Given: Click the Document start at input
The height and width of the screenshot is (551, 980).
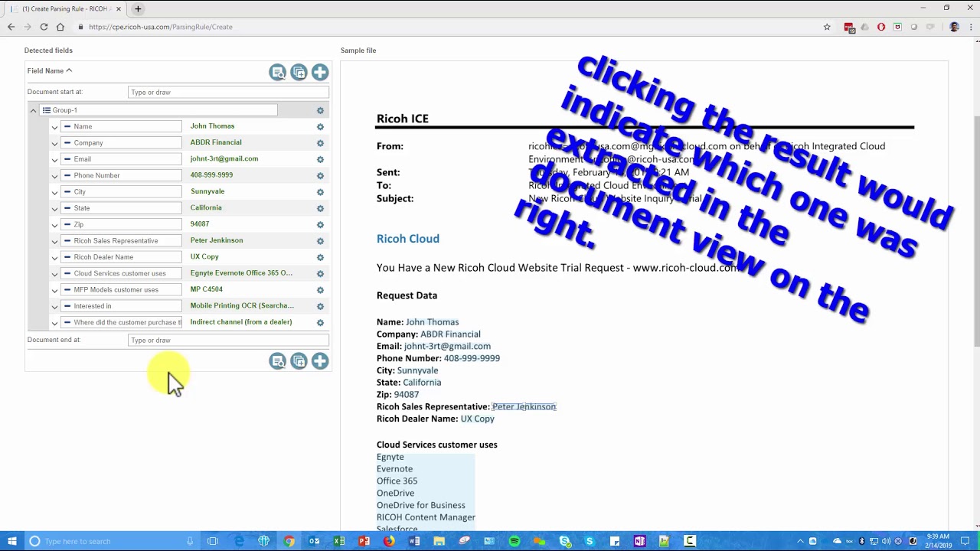Looking at the screenshot, I should point(228,93).
